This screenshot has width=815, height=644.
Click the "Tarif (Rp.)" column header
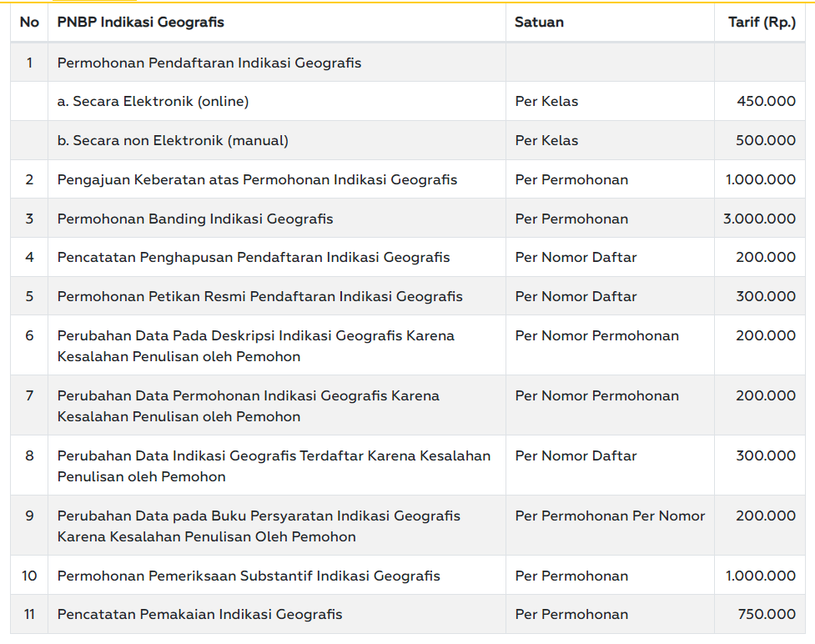[762, 23]
